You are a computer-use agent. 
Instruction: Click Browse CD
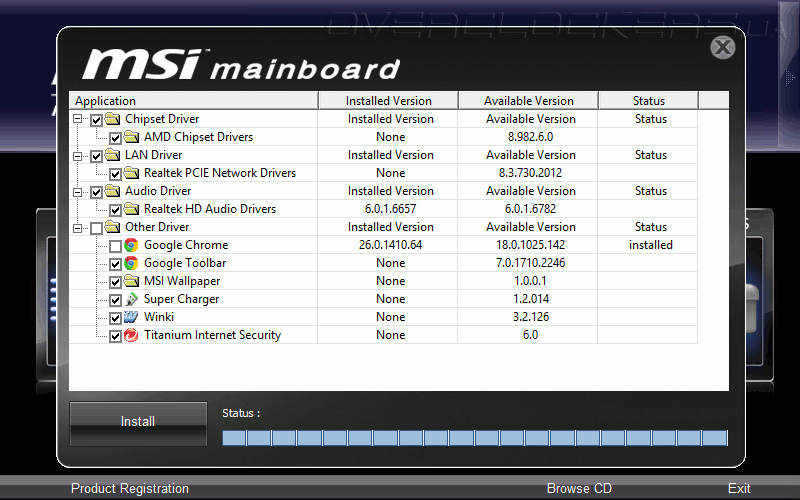point(579,488)
